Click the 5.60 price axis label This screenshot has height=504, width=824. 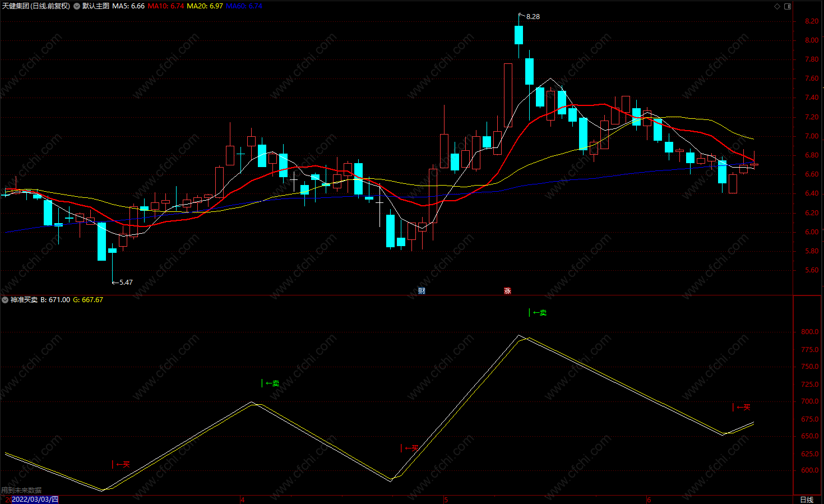tap(811, 270)
